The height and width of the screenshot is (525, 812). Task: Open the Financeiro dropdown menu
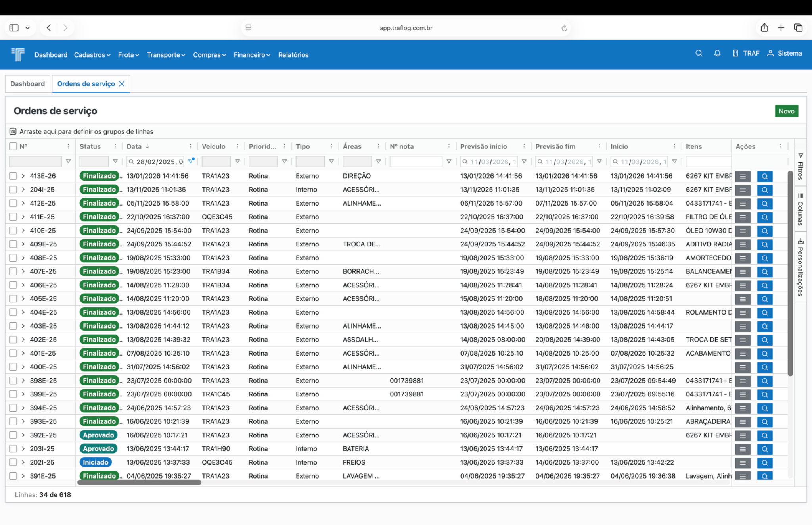252,55
